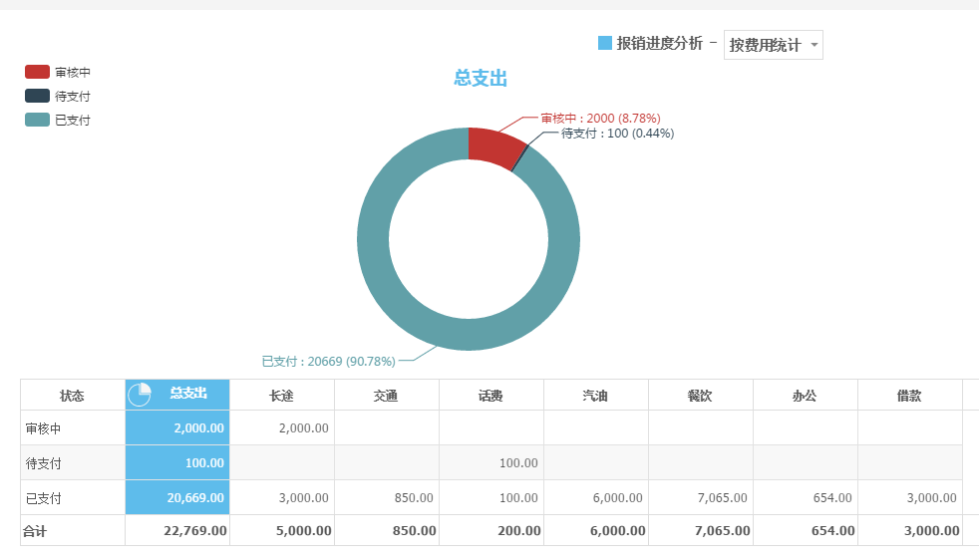Select the 交通 column header
This screenshot has width=979, height=560.
(386, 396)
